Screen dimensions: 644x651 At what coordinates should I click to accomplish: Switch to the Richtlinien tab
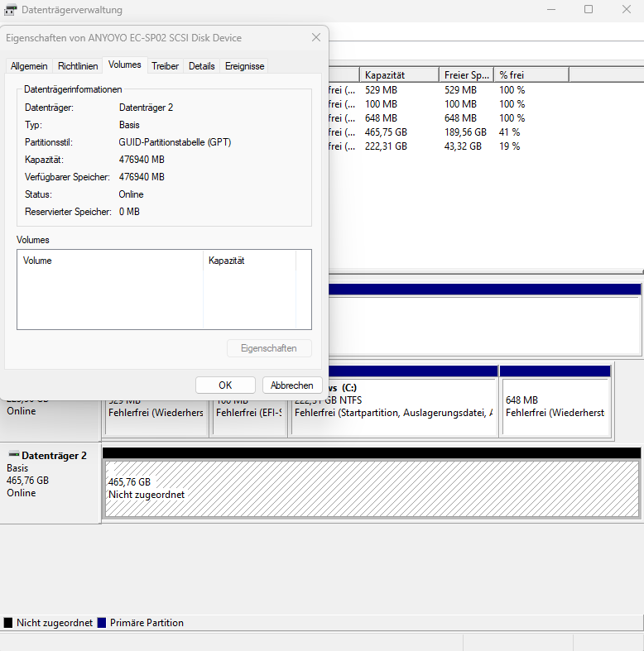[x=78, y=66]
